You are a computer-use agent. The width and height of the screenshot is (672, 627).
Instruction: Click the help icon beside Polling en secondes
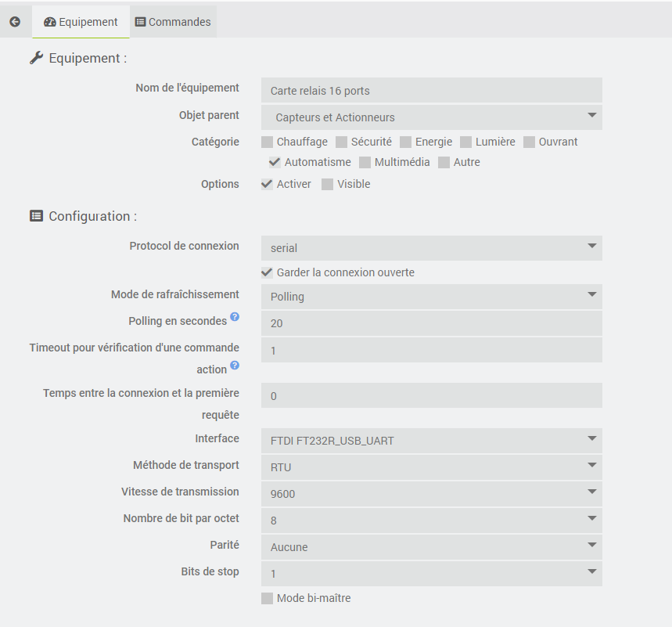pos(235,318)
